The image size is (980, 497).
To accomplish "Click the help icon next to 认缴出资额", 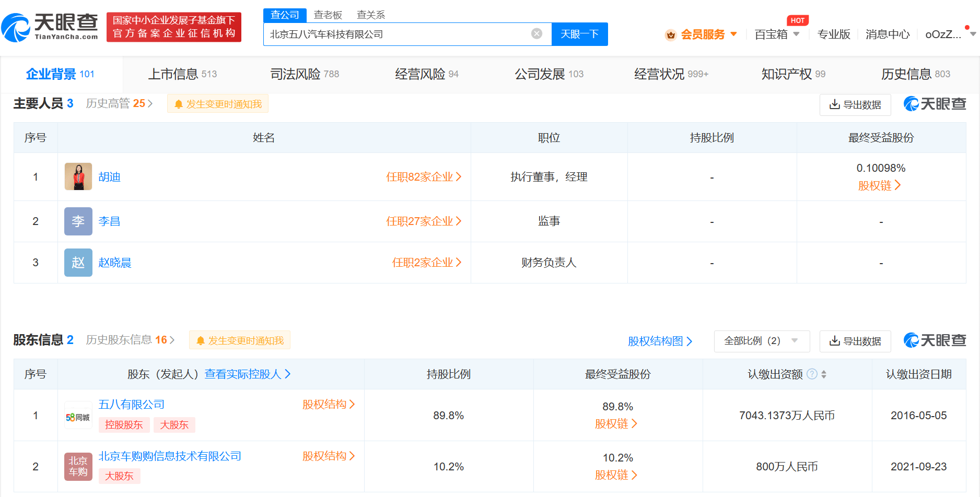I will pos(812,374).
